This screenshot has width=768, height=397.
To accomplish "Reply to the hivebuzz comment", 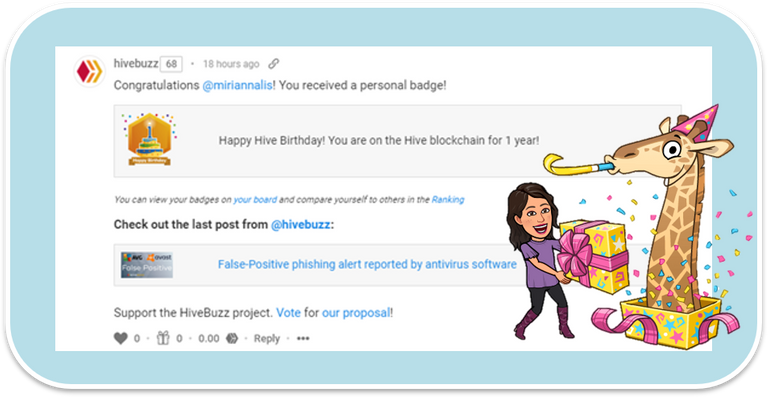I will click(x=266, y=338).
